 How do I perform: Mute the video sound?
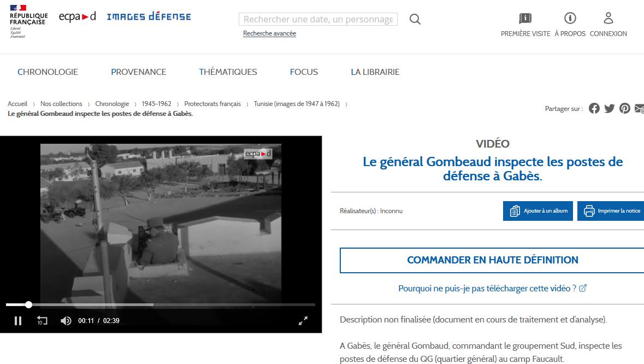pyautogui.click(x=66, y=321)
